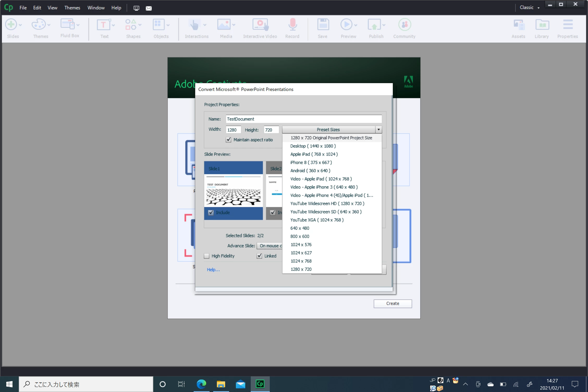Select Apple iPad (768 x 1024) preset
Image resolution: width=588 pixels, height=392 pixels.
click(314, 154)
